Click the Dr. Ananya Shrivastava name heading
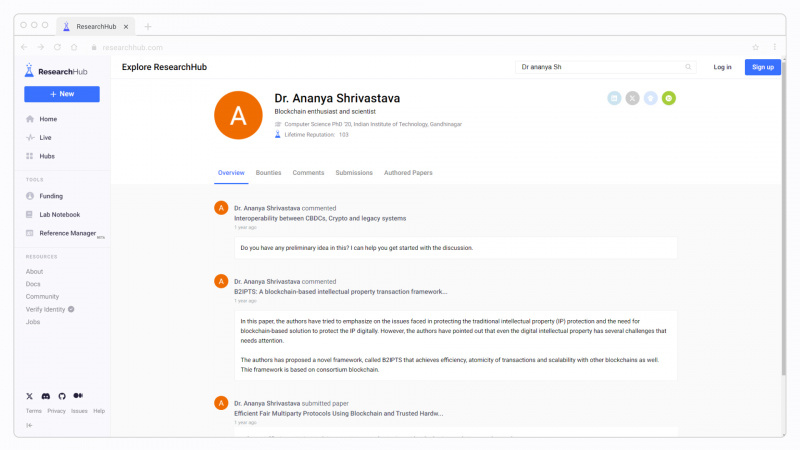The height and width of the screenshot is (450, 800). click(337, 98)
